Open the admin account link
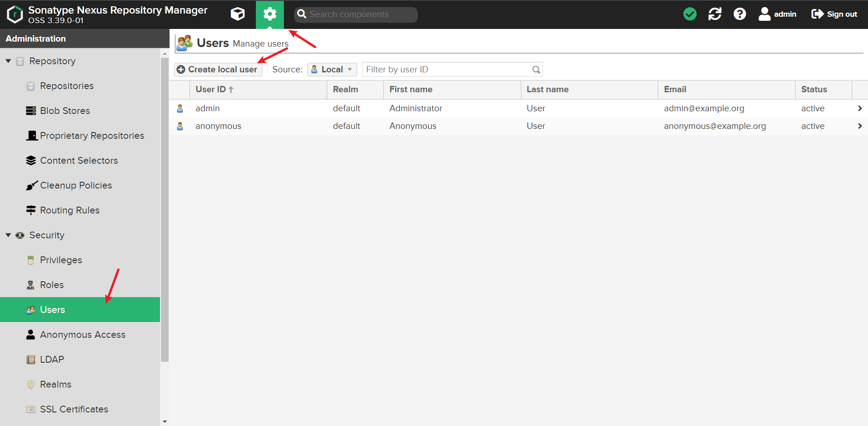Image resolution: width=868 pixels, height=426 pixels. (x=785, y=14)
